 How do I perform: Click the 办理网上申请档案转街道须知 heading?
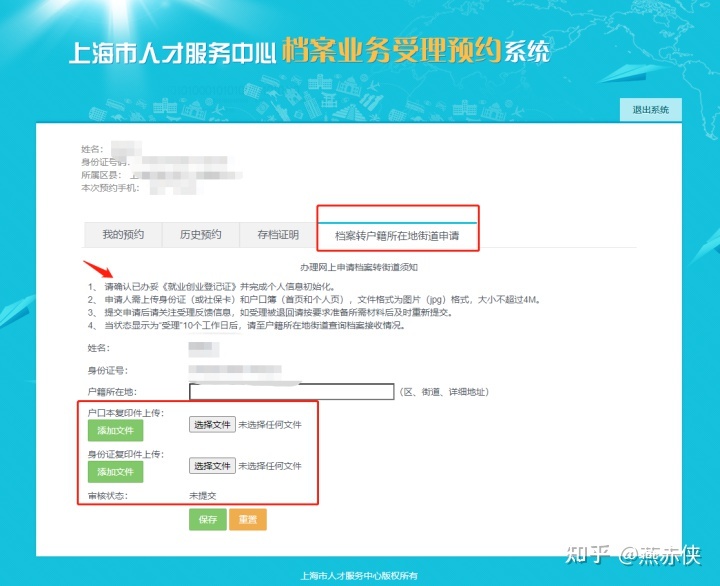click(x=359, y=267)
